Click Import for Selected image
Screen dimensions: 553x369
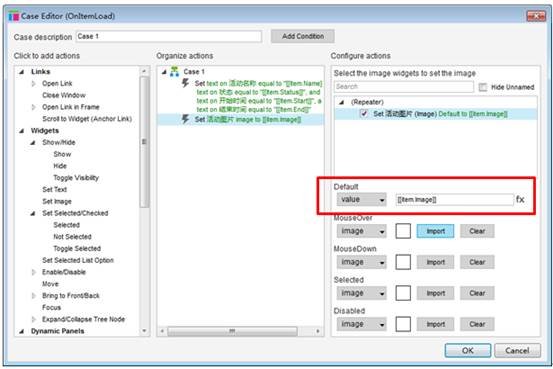(x=435, y=293)
